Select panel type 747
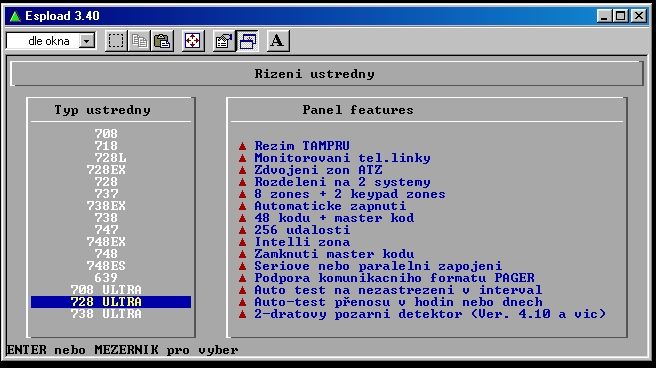Viewport: 656px width, 368px height. point(106,230)
